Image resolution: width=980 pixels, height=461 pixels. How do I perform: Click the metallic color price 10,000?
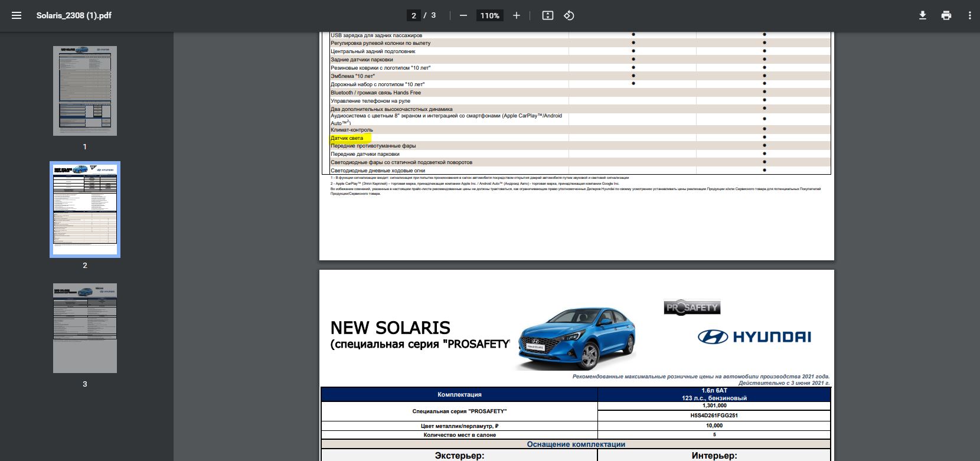pyautogui.click(x=714, y=426)
